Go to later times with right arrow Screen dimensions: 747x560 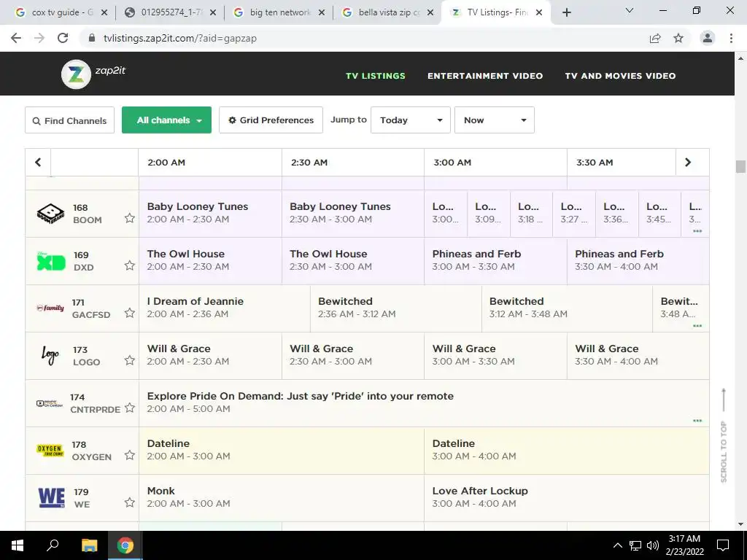pyautogui.click(x=688, y=163)
